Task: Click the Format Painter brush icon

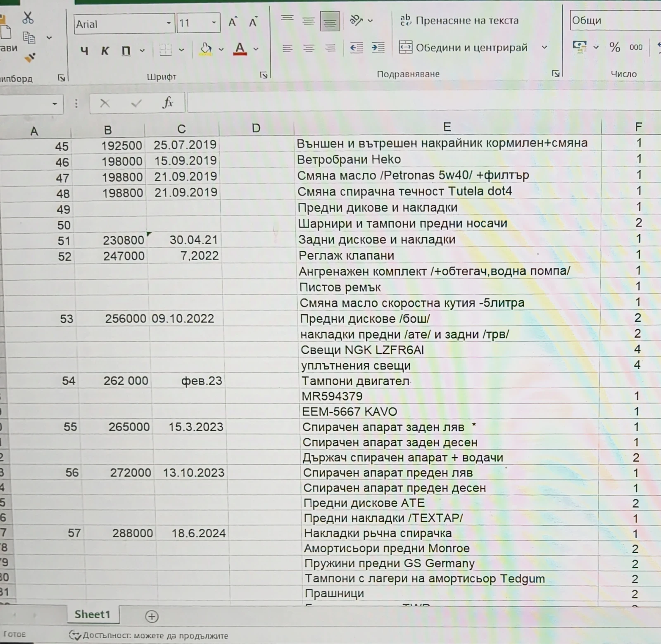Action: click(x=30, y=57)
